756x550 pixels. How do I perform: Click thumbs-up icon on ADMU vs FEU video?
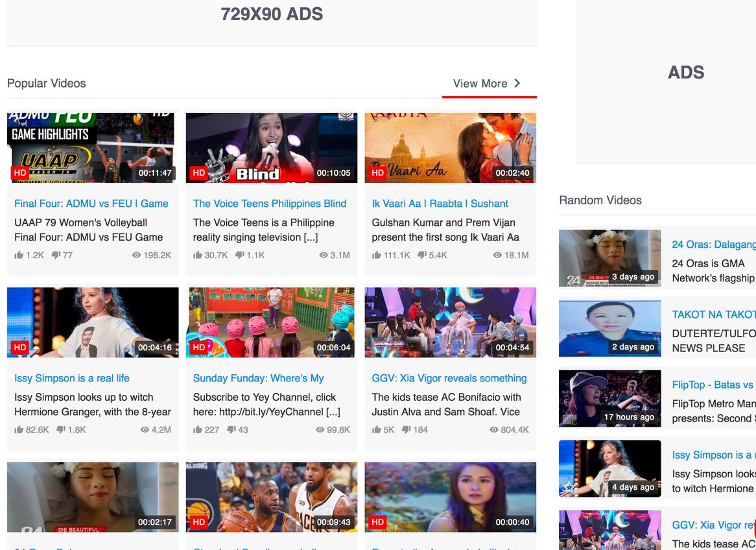(19, 256)
